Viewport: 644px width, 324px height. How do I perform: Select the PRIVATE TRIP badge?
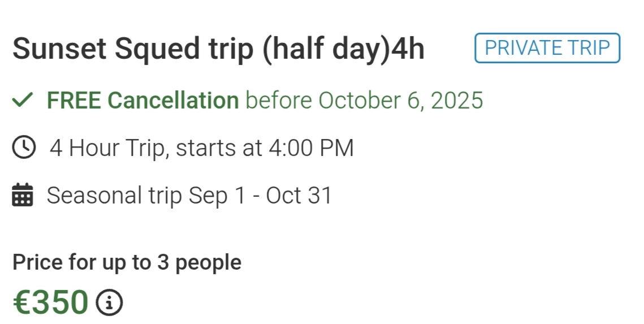coord(547,48)
